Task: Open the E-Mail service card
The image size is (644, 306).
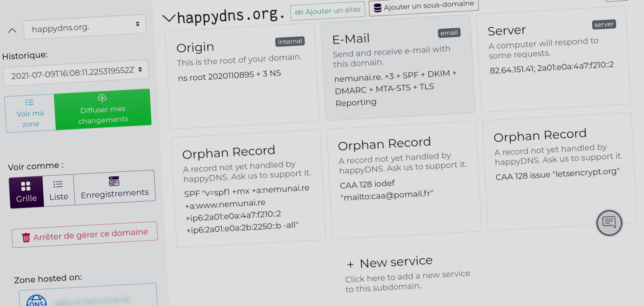Action: click(x=398, y=67)
